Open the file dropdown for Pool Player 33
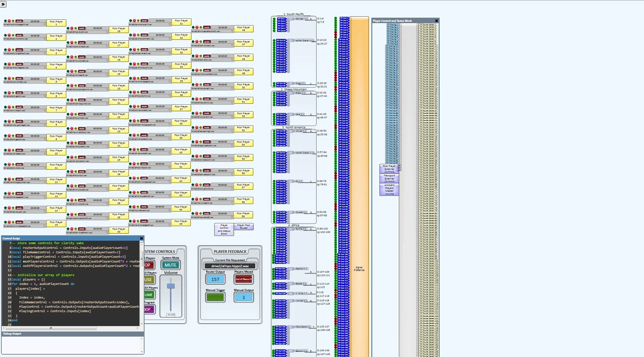Viewport: 644px width, 357px height. click(170, 53)
